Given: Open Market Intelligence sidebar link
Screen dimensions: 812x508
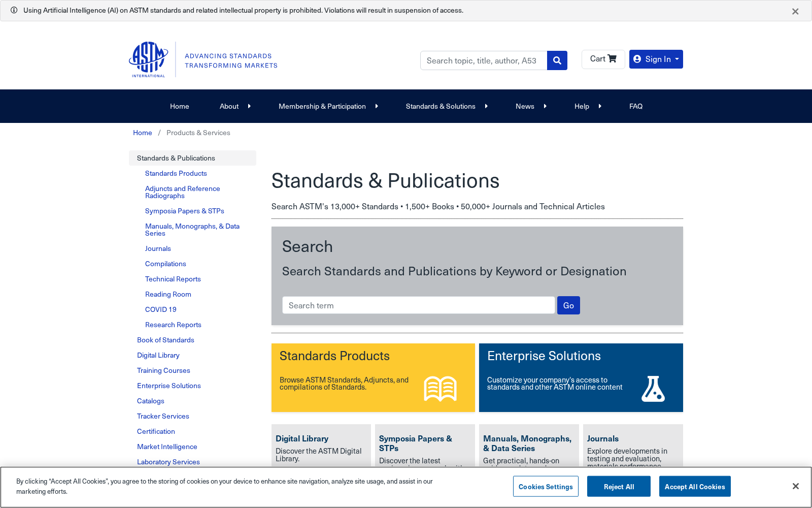Looking at the screenshot, I should pyautogui.click(x=167, y=447).
